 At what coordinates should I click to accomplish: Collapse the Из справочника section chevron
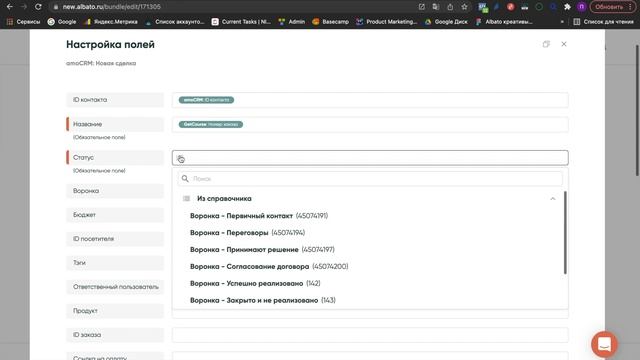553,199
